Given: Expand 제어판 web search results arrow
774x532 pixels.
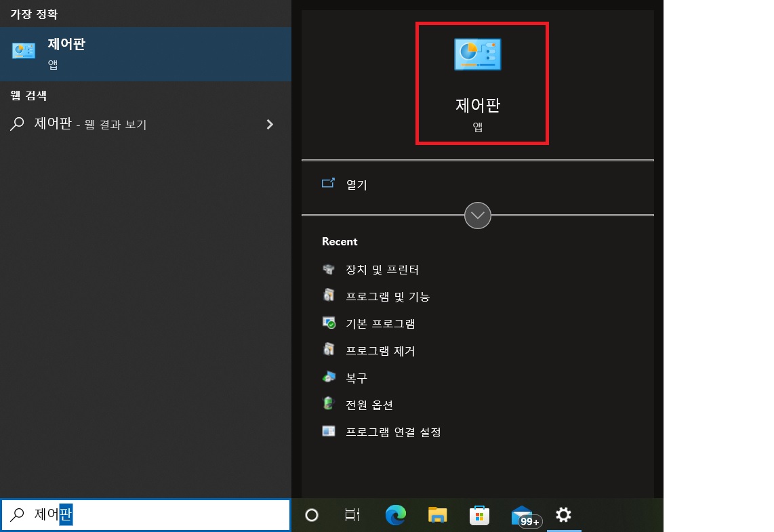Looking at the screenshot, I should (x=270, y=124).
